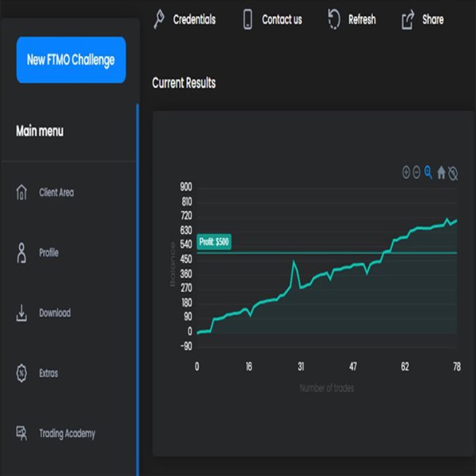This screenshot has width=476, height=476.
Task: Click the Profit: $500 chart label
Action: click(214, 242)
